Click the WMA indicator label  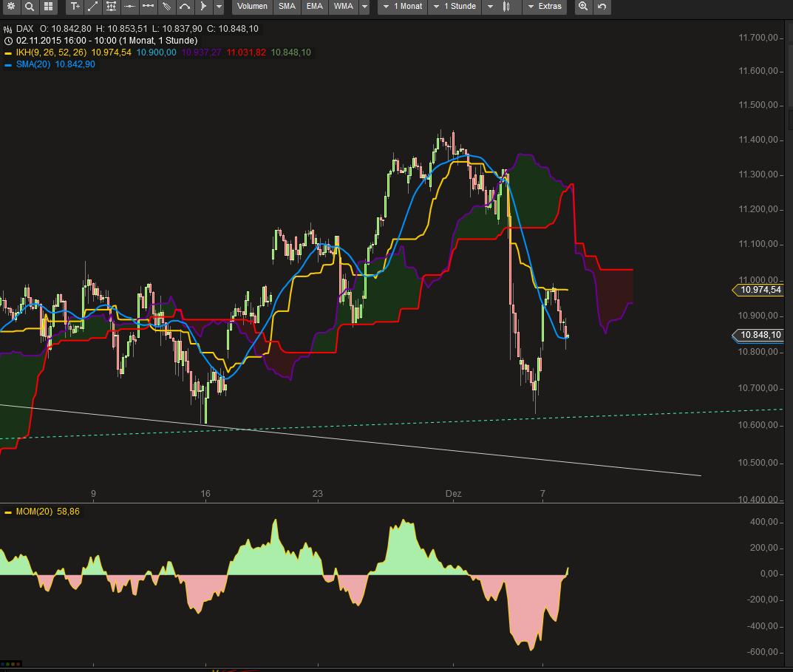click(342, 7)
